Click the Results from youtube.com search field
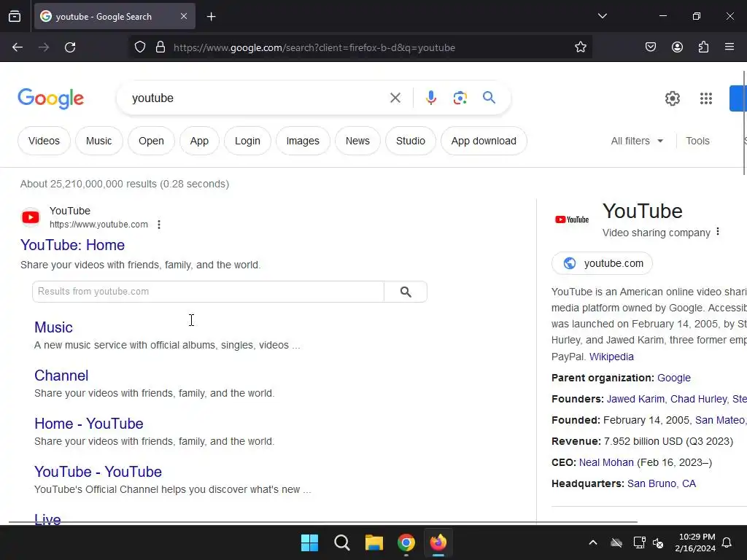 pyautogui.click(x=208, y=292)
